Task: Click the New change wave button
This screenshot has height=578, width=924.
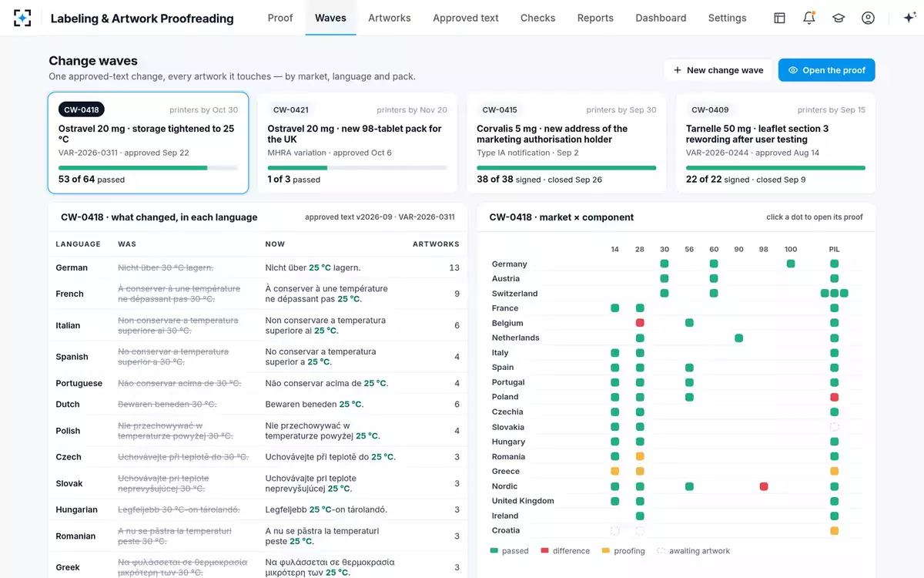Action: [718, 70]
